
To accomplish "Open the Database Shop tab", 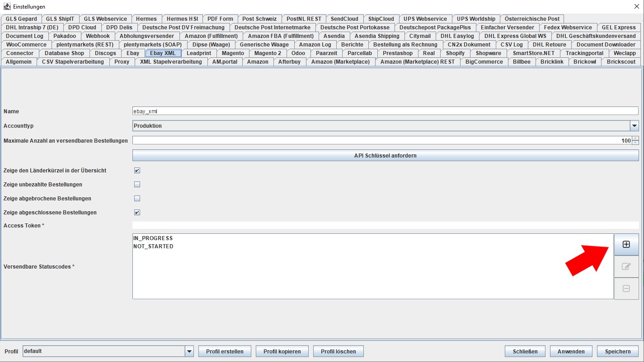I will [65, 53].
